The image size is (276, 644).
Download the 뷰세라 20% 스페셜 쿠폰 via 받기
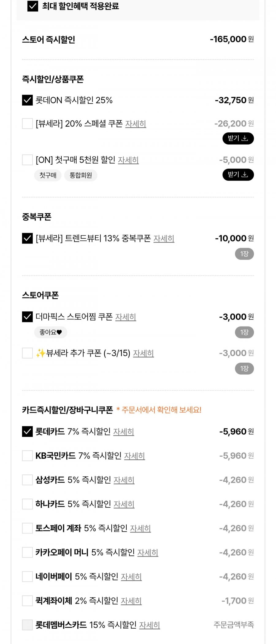pos(238,138)
